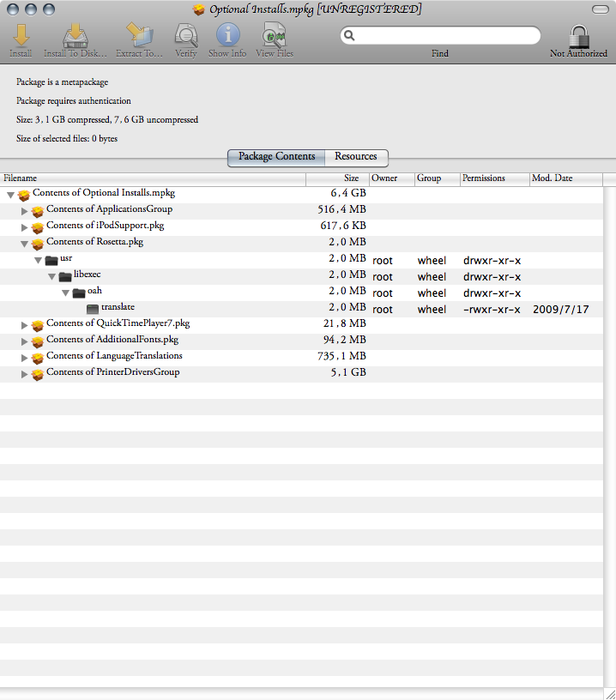Click the window title package icon
The image size is (616, 700).
(x=199, y=9)
